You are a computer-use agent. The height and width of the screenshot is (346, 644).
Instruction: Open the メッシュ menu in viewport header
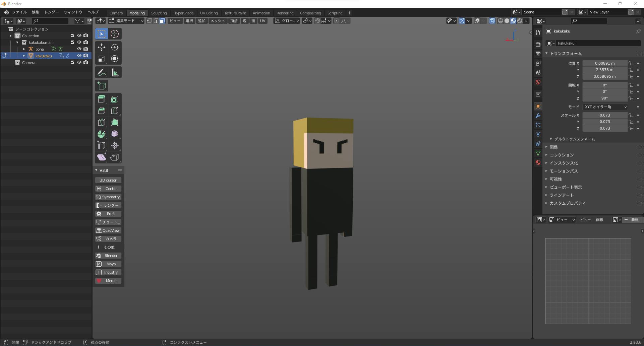pyautogui.click(x=218, y=21)
